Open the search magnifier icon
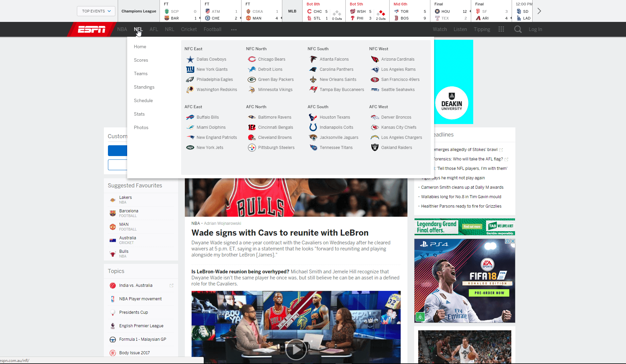Image resolution: width=626 pixels, height=364 pixels. 518,29
